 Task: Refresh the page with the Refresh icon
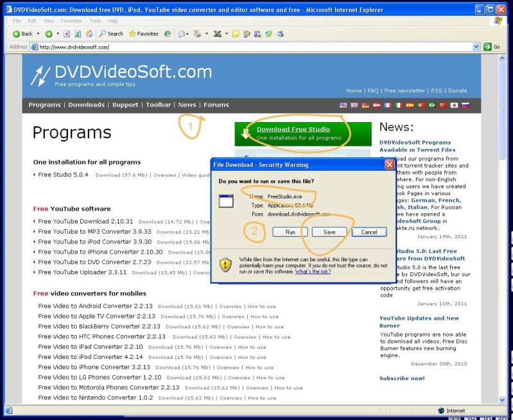[x=78, y=34]
